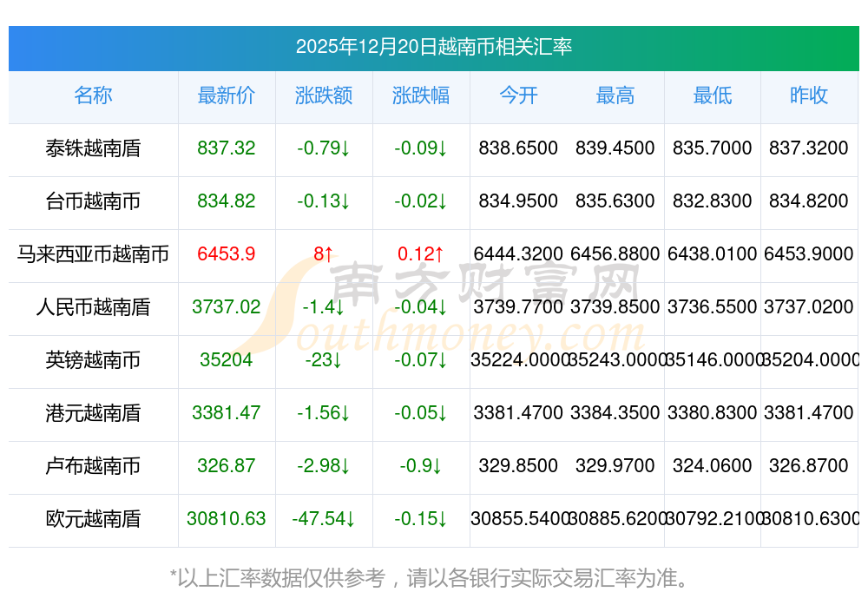Screen dimensions: 868x605
Task: Click the high value 835.6300
Action: click(x=615, y=201)
